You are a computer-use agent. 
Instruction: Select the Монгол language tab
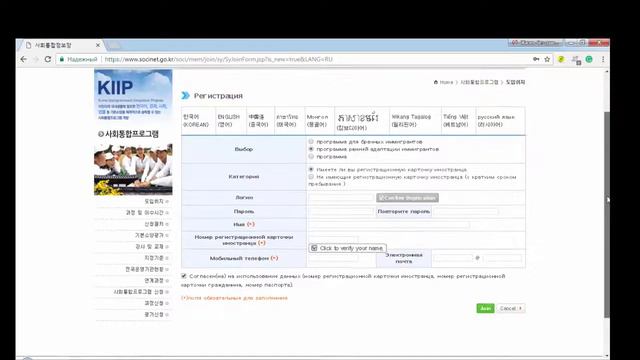click(319, 120)
